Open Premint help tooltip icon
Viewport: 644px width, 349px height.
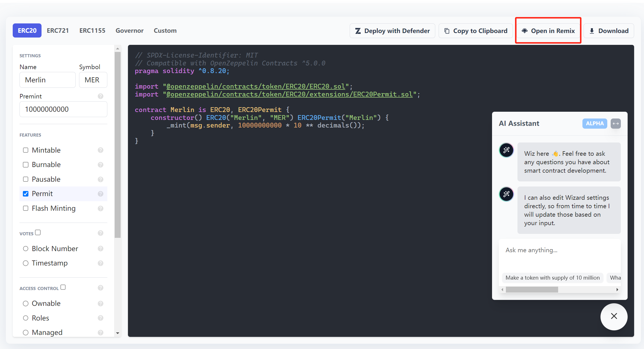101,96
